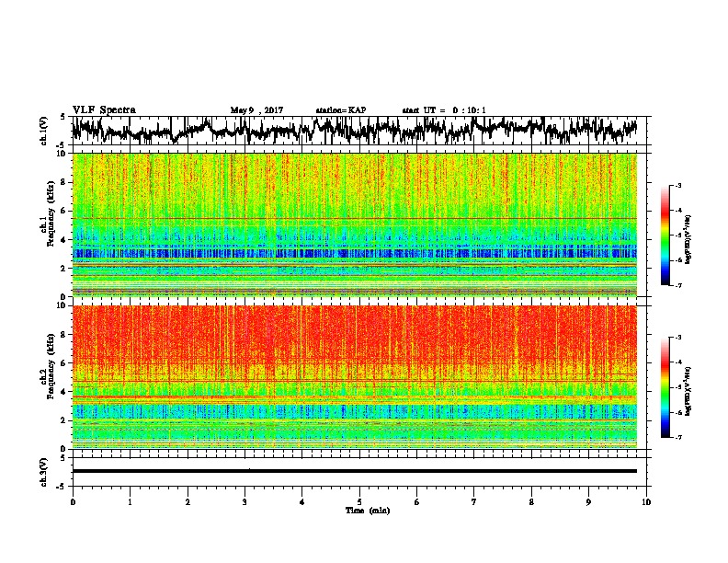Select the "start UT = 0 : 10: 1" text
Viewport: 728px width, 563px height.
click(x=443, y=110)
